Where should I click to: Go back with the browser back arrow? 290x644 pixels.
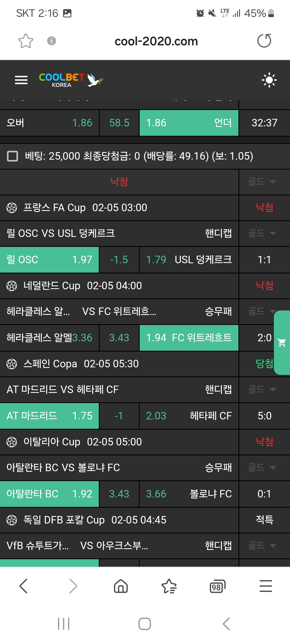tap(24, 586)
